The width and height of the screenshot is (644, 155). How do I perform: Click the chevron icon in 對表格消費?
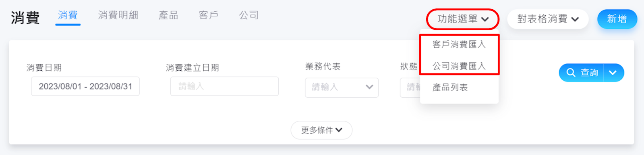coord(575,19)
